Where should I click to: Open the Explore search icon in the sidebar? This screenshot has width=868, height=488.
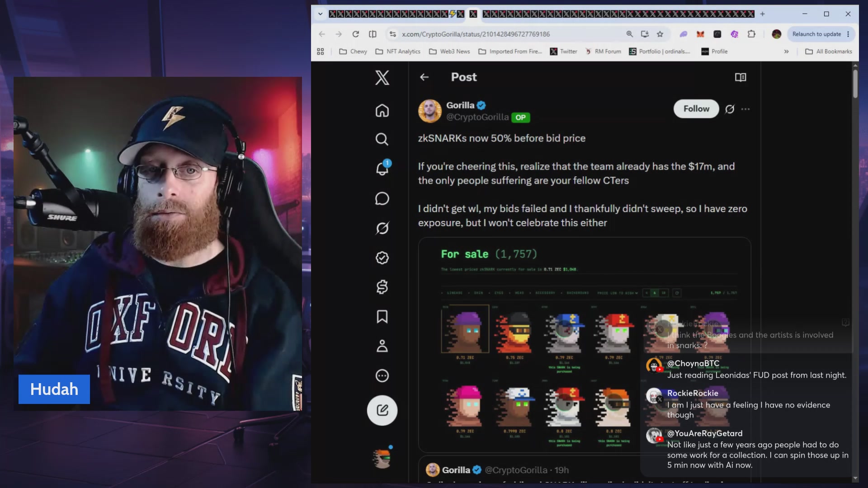382,139
